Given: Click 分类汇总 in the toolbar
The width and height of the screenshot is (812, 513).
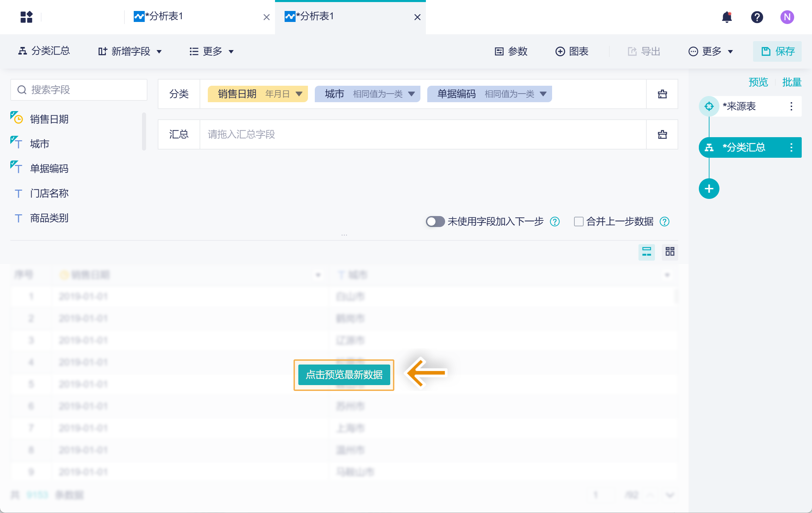Looking at the screenshot, I should click(44, 51).
